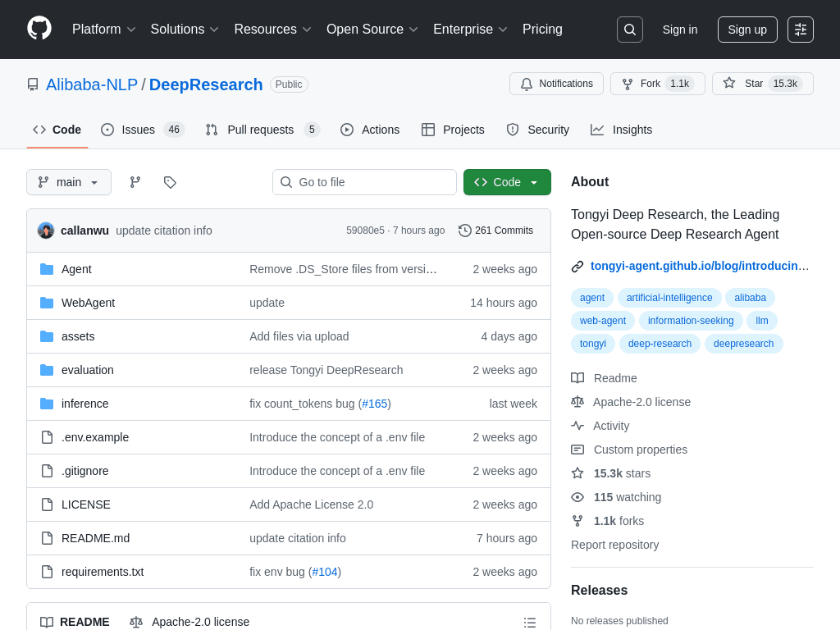
Task: Click the Notifications bell button
Action: coord(556,84)
